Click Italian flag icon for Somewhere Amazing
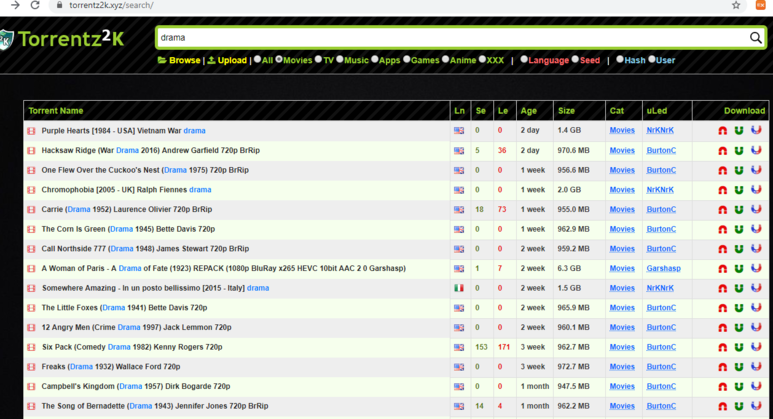This screenshot has width=773, height=419. [x=458, y=288]
